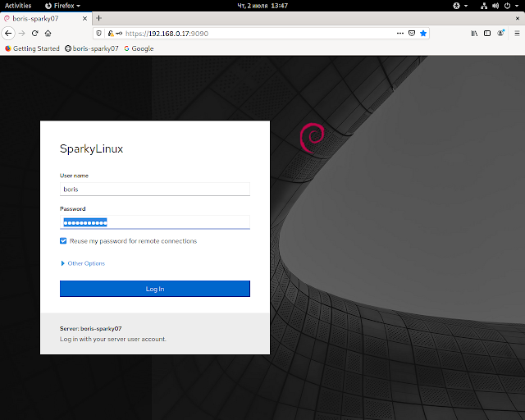
Task: Click the Log In button
Action: (155, 289)
